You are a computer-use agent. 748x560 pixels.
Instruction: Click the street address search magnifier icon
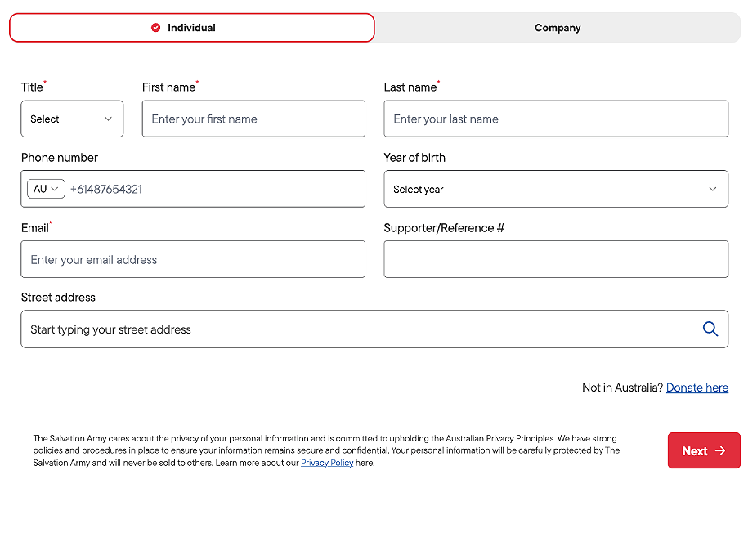(x=710, y=329)
